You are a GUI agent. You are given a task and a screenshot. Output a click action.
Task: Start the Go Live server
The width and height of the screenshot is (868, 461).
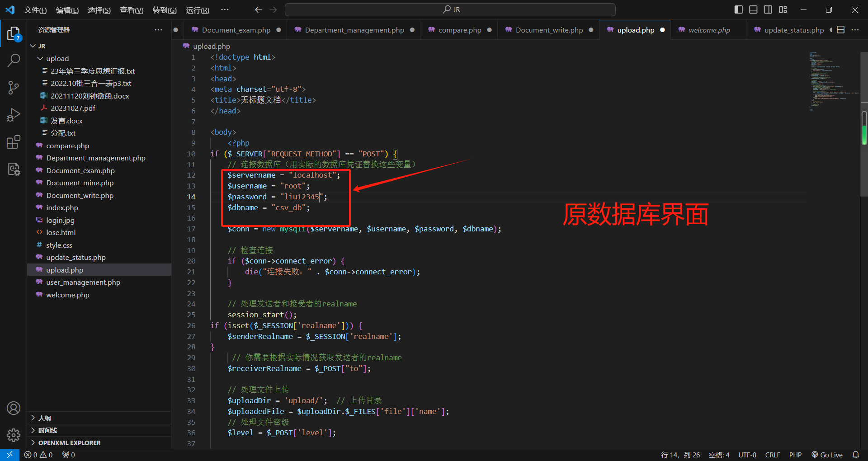[827, 455]
